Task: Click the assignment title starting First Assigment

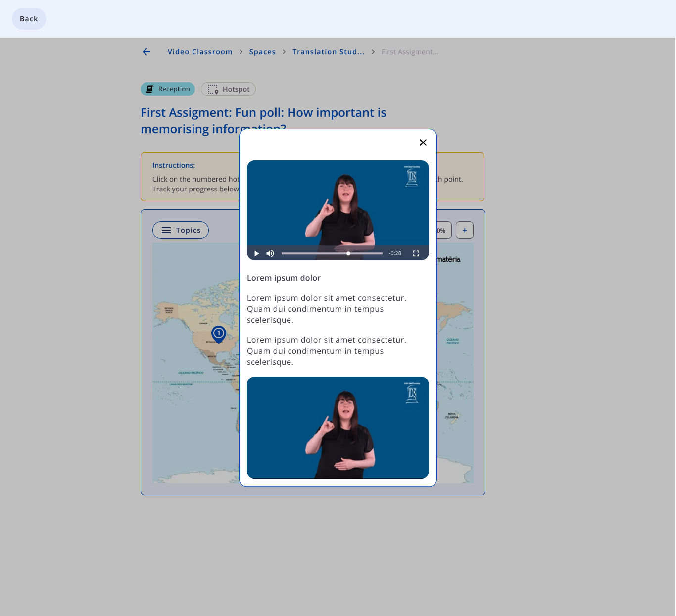Action: [263, 121]
